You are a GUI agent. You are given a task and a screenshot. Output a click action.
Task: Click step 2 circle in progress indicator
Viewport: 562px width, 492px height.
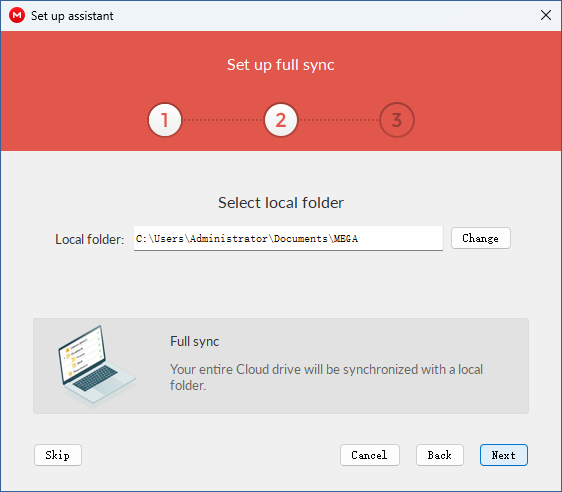[281, 120]
